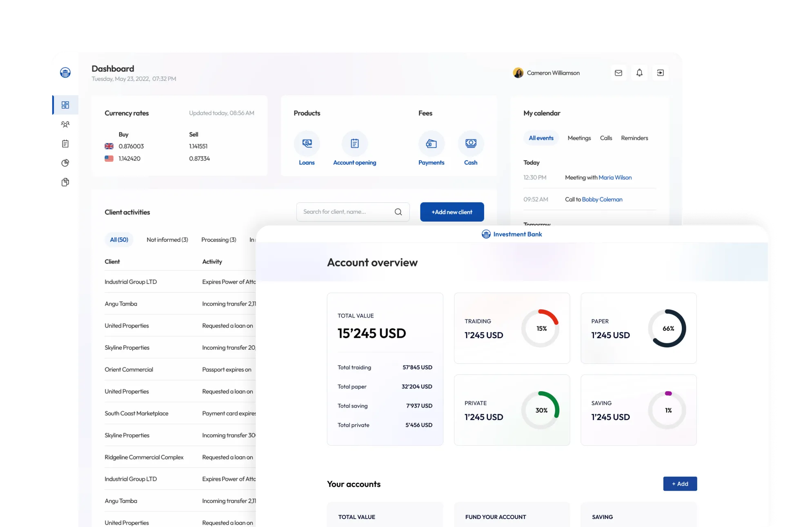Select the Reminders calendar tab
Screen dimensions: 812x527
tap(634, 138)
